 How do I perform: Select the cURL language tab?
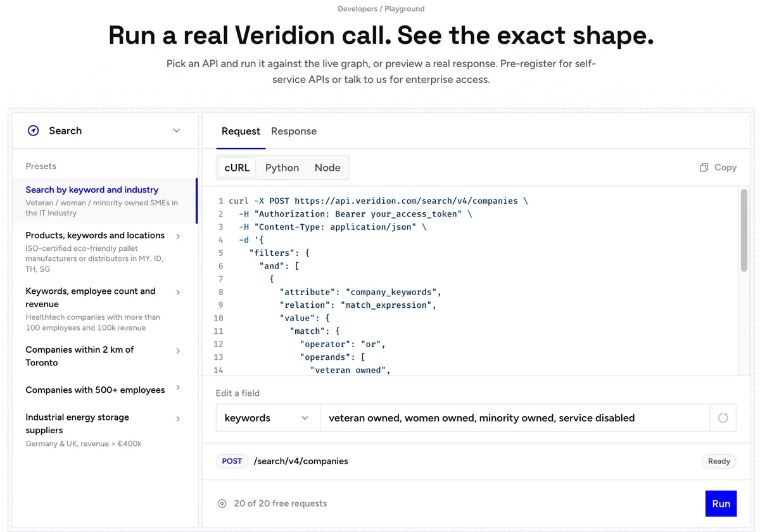click(237, 167)
